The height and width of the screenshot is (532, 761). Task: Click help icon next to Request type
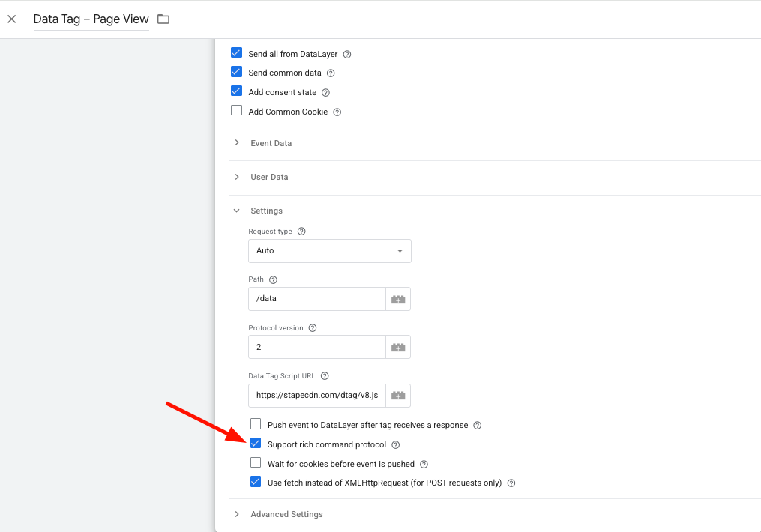[301, 232]
